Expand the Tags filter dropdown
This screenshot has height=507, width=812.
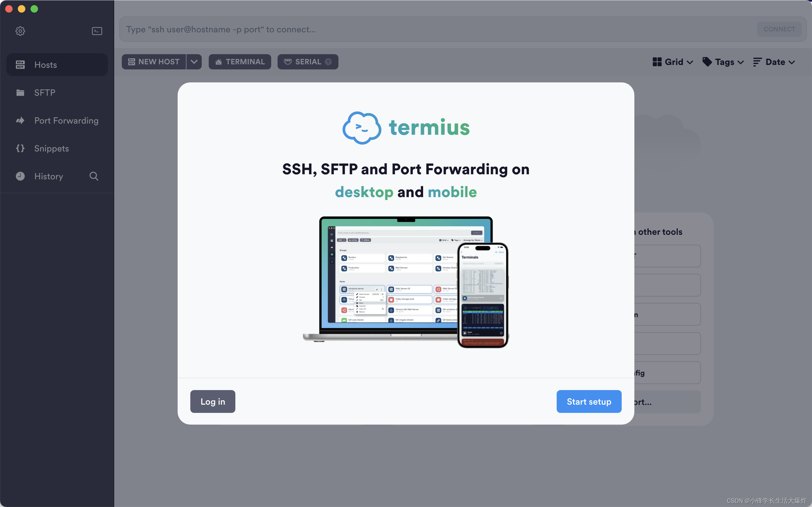(x=723, y=61)
